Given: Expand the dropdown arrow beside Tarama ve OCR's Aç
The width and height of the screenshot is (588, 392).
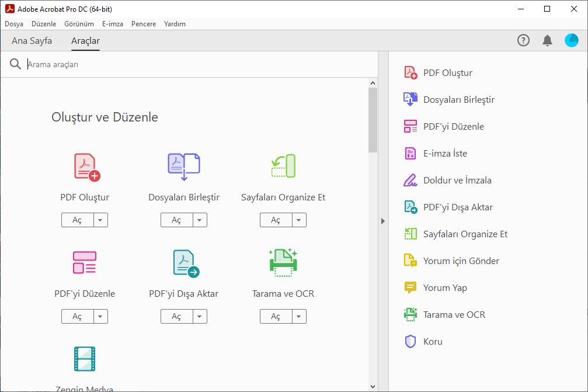Looking at the screenshot, I should (299, 316).
